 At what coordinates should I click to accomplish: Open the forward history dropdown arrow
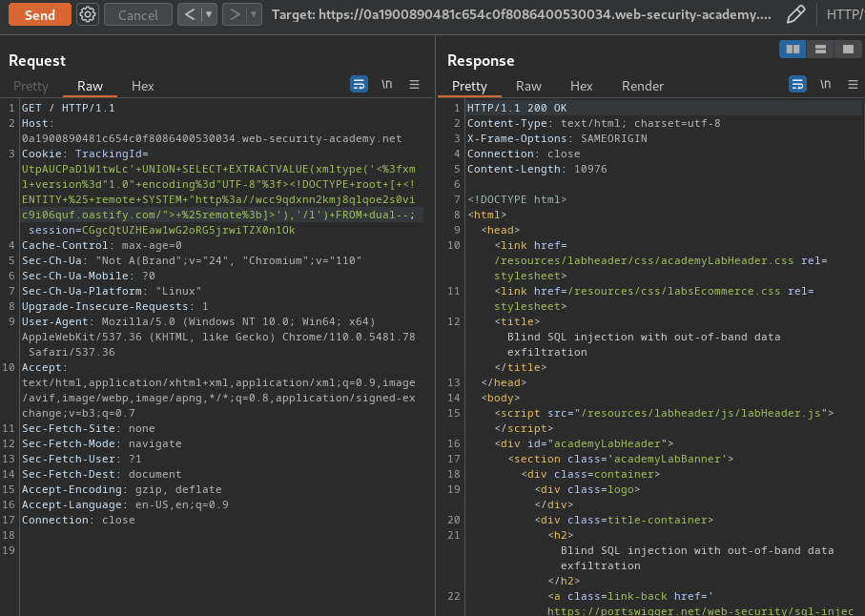[254, 14]
